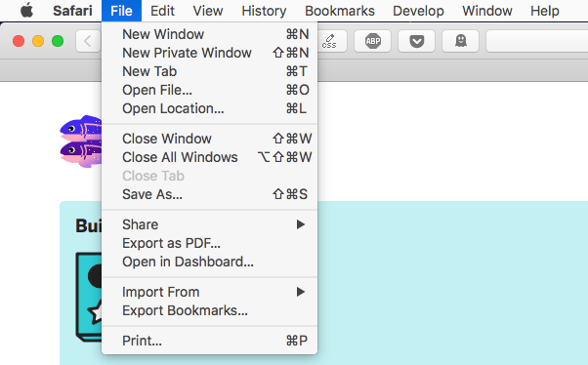Viewport: 588px width, 365px height.
Task: Open the Apple logo menu
Action: click(26, 11)
